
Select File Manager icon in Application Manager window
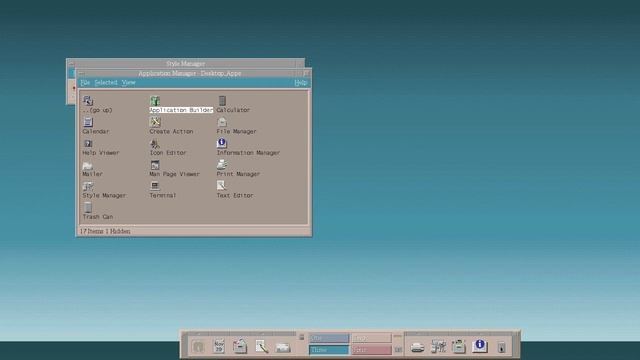coord(222,122)
